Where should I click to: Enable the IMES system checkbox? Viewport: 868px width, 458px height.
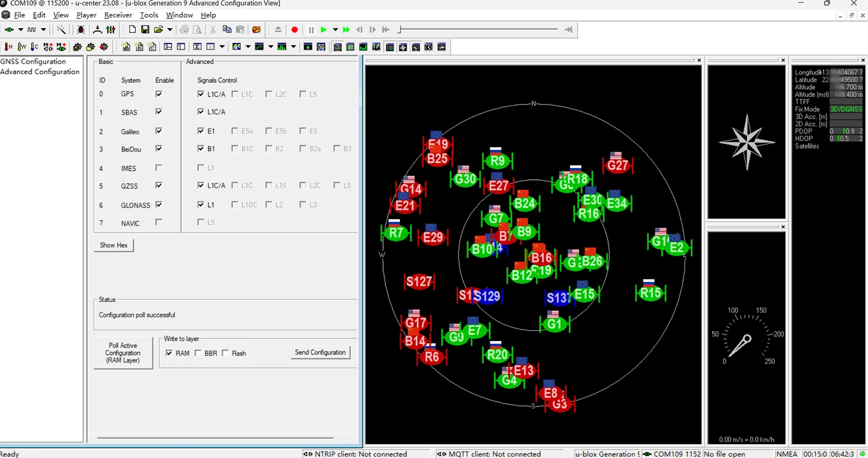[x=159, y=168]
